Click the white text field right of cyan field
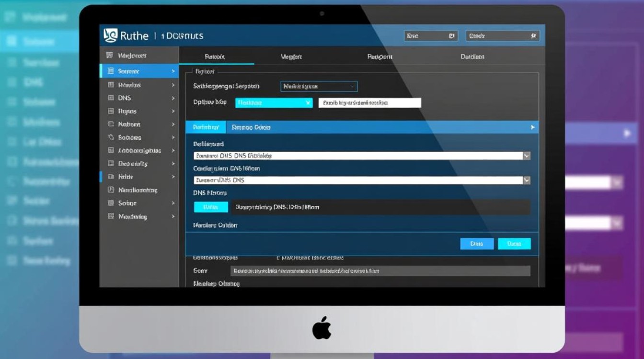The height and width of the screenshot is (359, 644). (x=369, y=103)
